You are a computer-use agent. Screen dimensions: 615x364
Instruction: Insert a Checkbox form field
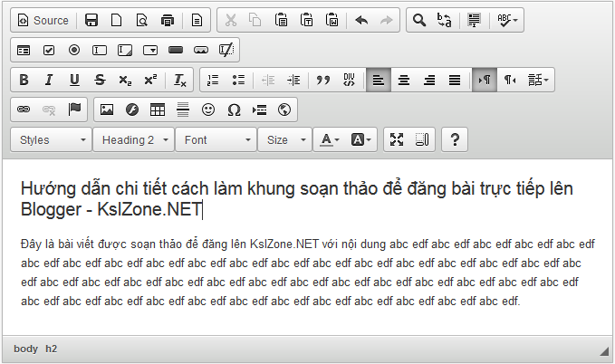click(x=49, y=50)
